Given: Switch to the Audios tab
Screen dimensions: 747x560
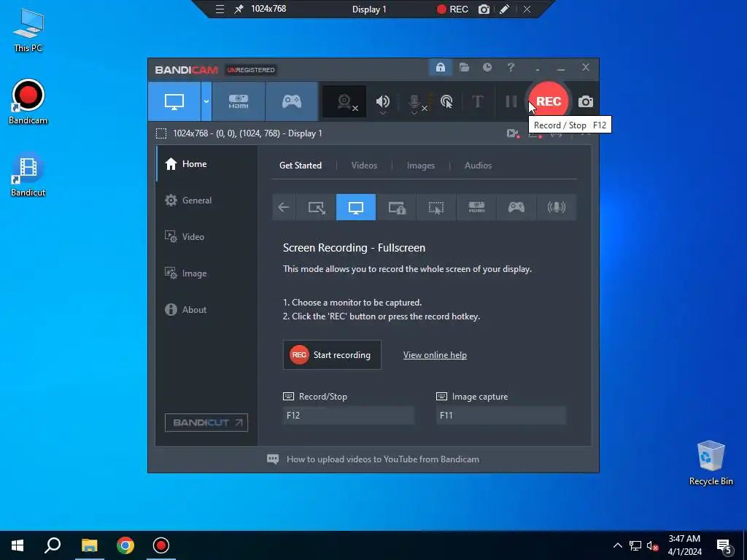Looking at the screenshot, I should [x=478, y=166].
